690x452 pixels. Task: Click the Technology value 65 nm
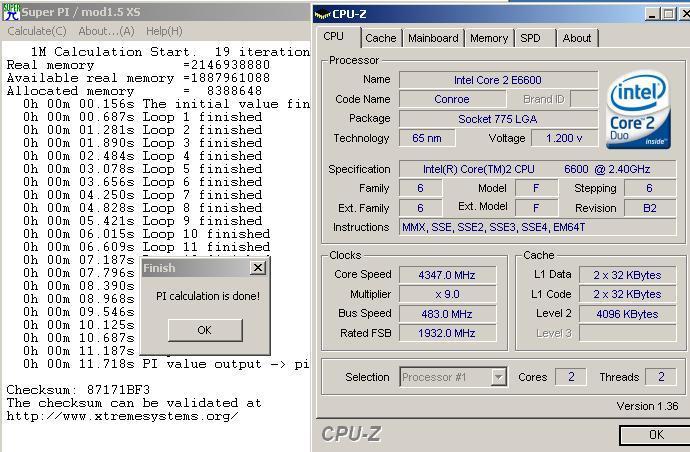(x=427, y=138)
